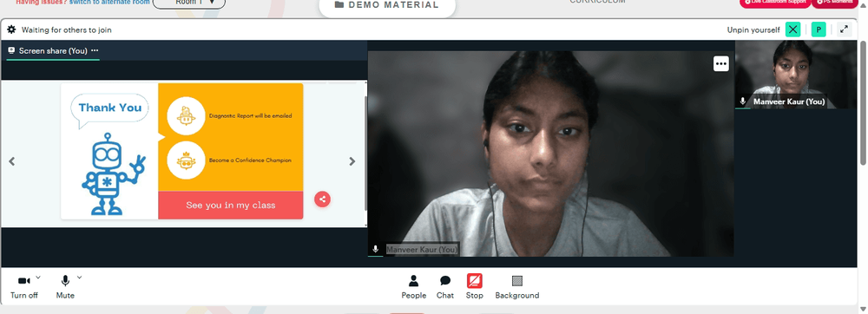Open the Chat panel
Screen dimensions: 868x314
tap(445, 287)
